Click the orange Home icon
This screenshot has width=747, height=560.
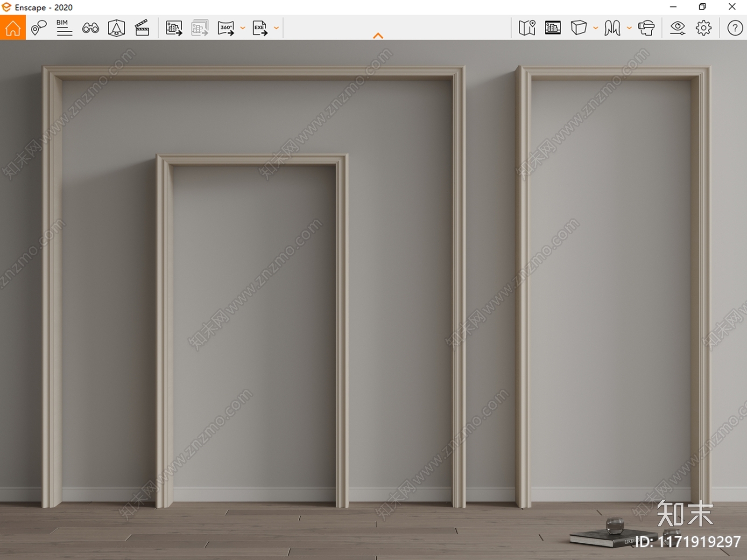13,28
